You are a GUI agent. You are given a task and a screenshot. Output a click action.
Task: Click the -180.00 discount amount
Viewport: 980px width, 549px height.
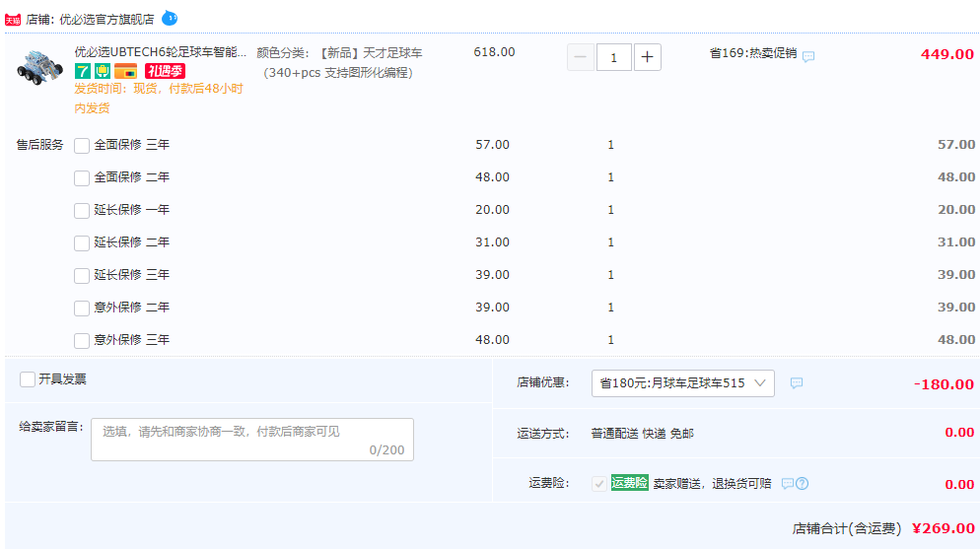[x=944, y=384]
